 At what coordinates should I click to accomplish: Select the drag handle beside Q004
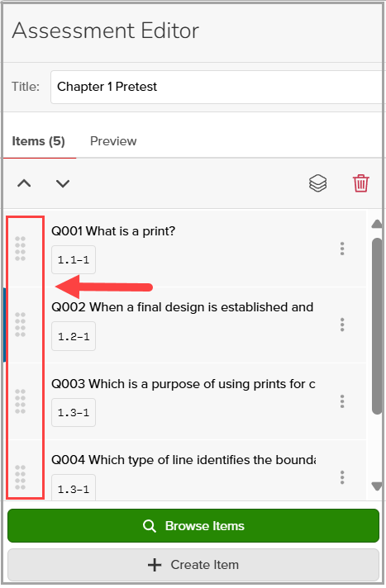point(21,477)
